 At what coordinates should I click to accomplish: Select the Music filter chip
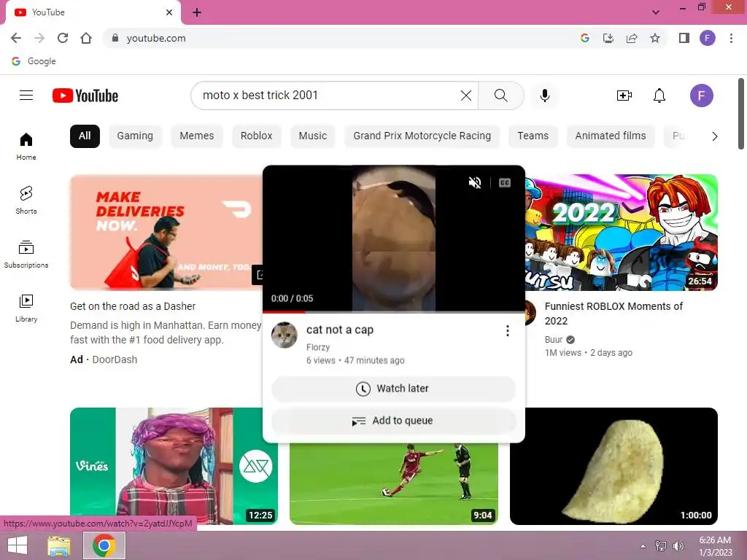click(312, 136)
